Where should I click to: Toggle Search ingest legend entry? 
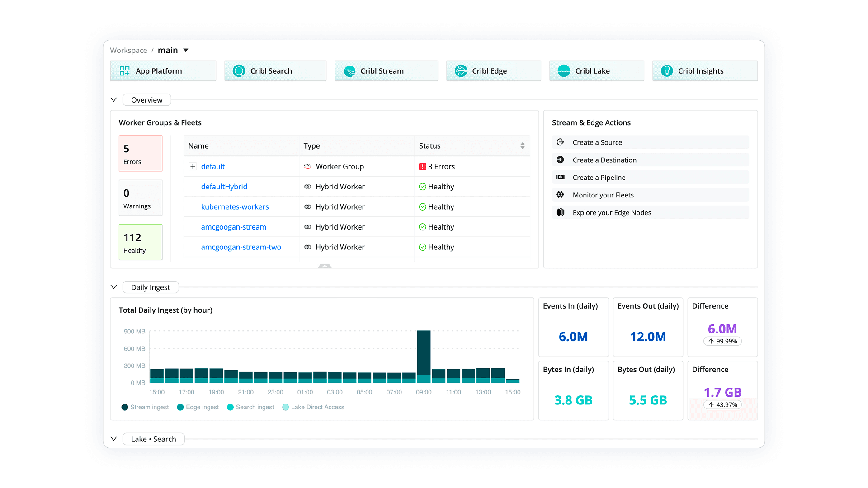(x=250, y=407)
